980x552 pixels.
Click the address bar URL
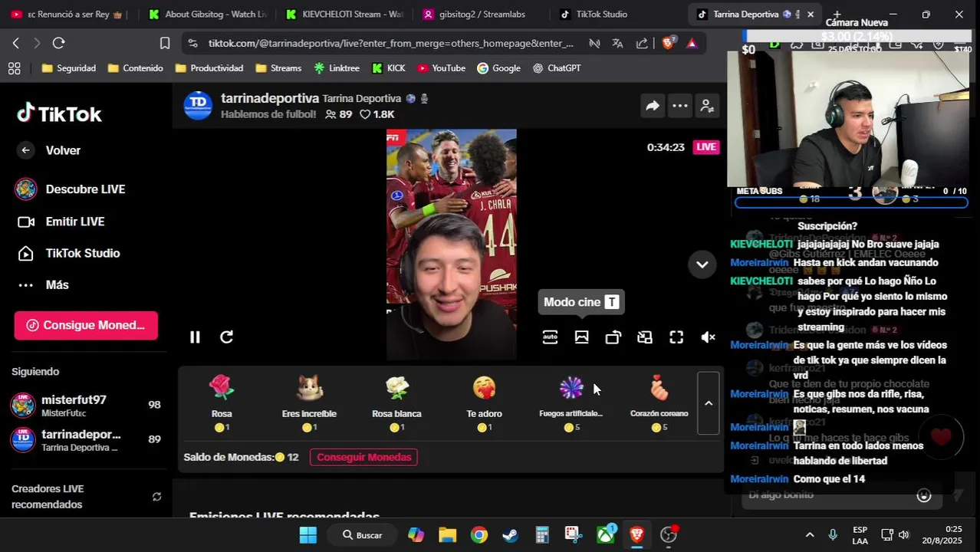[390, 43]
